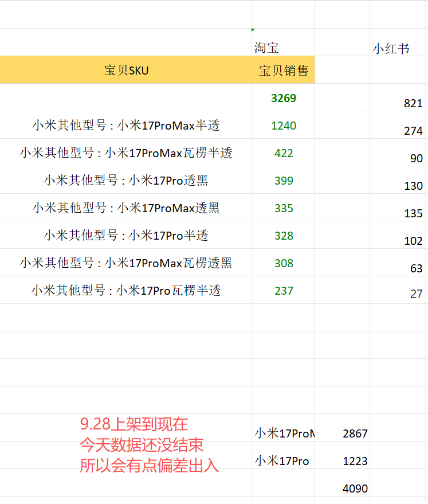The height and width of the screenshot is (504, 428).
Task: Select the cell with value 102
Action: click(397, 235)
